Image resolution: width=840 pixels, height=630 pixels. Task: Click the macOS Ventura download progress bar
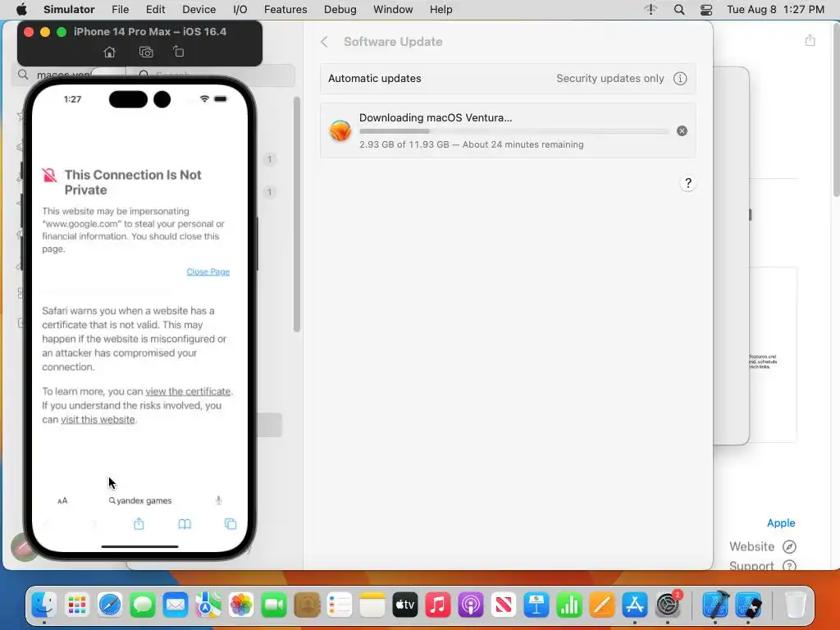tap(514, 130)
